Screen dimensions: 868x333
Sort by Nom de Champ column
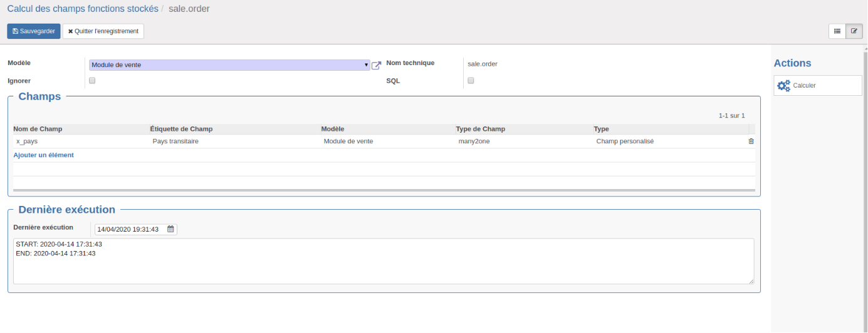[x=38, y=129]
